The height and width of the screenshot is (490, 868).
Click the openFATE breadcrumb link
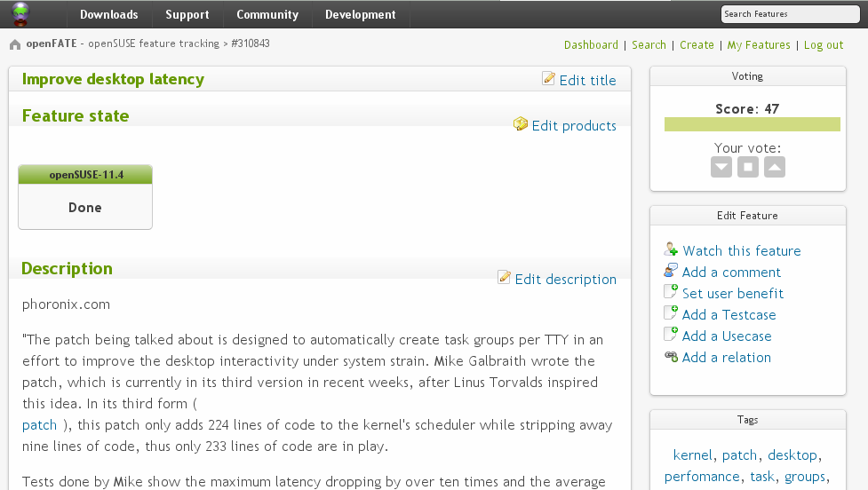click(x=52, y=43)
